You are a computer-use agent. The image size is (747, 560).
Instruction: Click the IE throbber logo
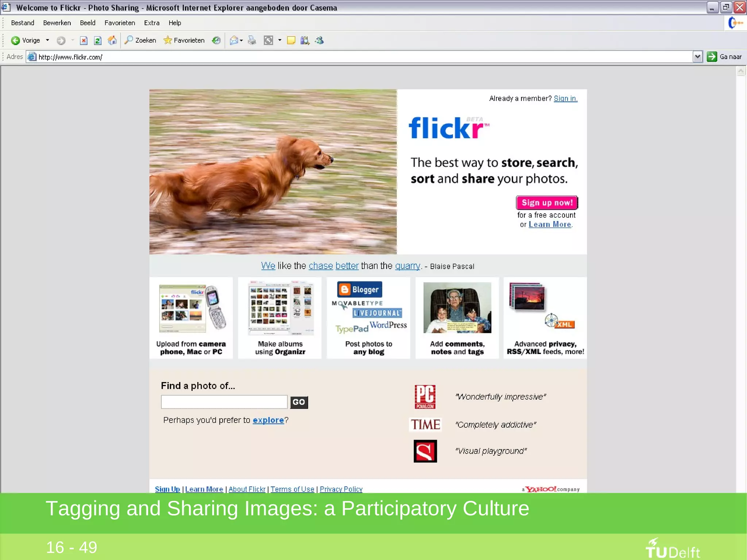pyautogui.click(x=735, y=23)
